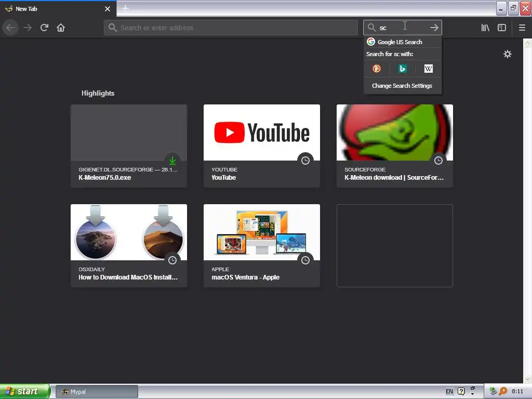Click the Highlights section heading

pos(98,94)
